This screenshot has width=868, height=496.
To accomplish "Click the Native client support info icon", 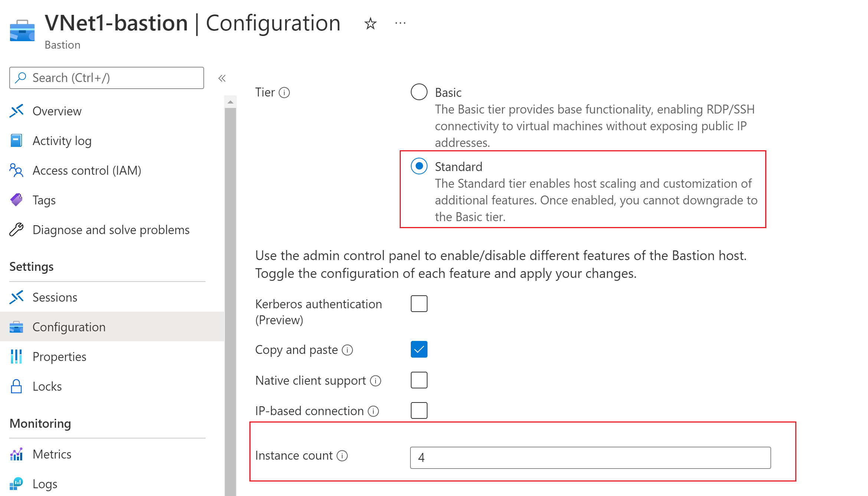I will [376, 381].
